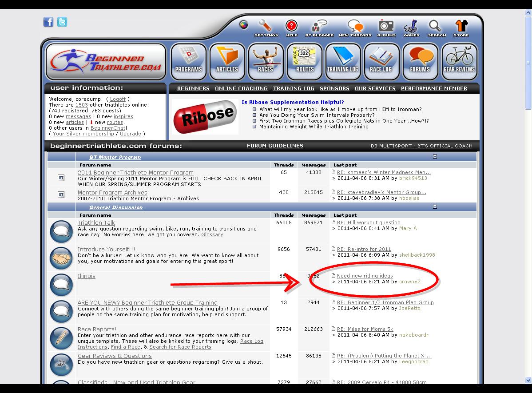Open the Training Log notebook button
This screenshot has height=393, width=532.
coord(343,61)
